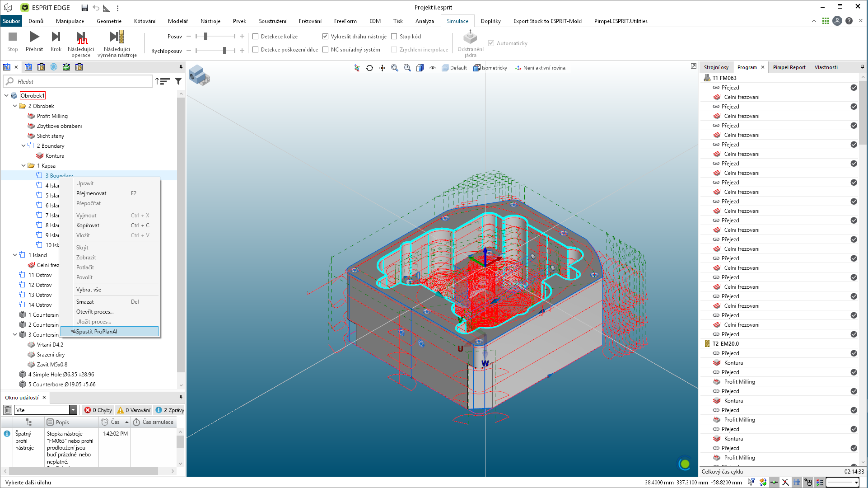This screenshot has height=488, width=868.
Task: Collapse the 3 Countersink node
Action: tap(15, 334)
